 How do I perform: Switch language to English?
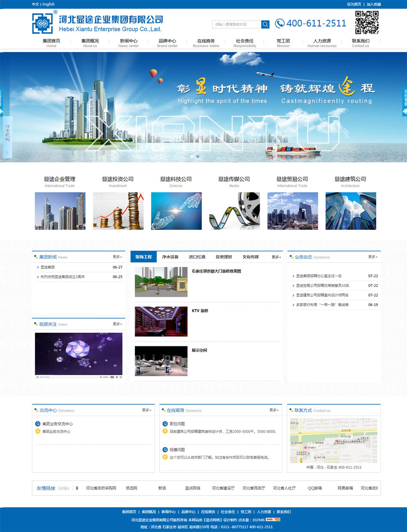click(48, 4)
